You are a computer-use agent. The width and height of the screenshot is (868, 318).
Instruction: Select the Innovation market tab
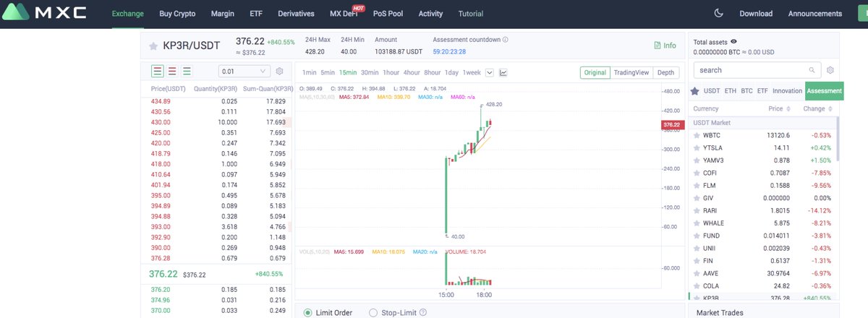click(788, 91)
